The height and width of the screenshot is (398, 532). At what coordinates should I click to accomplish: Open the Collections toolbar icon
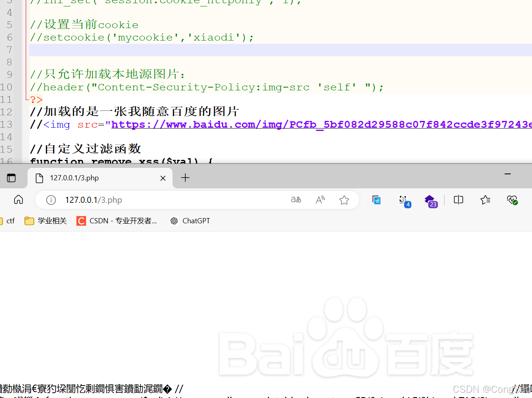pyautogui.click(x=376, y=200)
